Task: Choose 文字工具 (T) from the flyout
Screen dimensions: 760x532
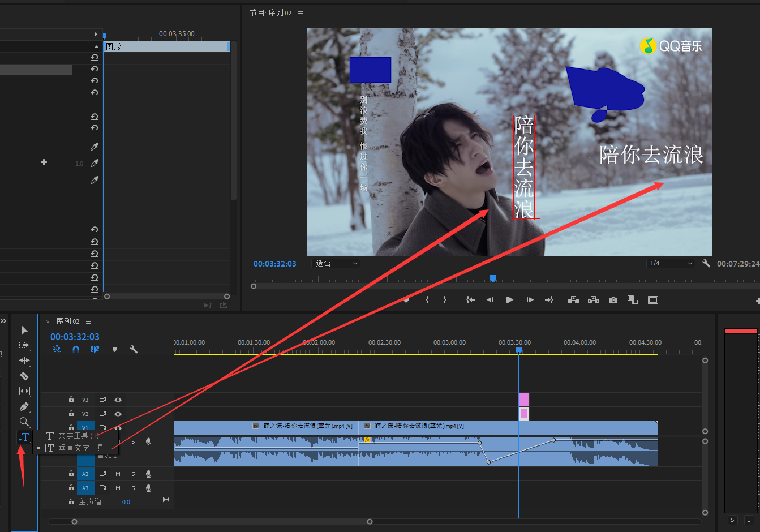Action: 73,436
